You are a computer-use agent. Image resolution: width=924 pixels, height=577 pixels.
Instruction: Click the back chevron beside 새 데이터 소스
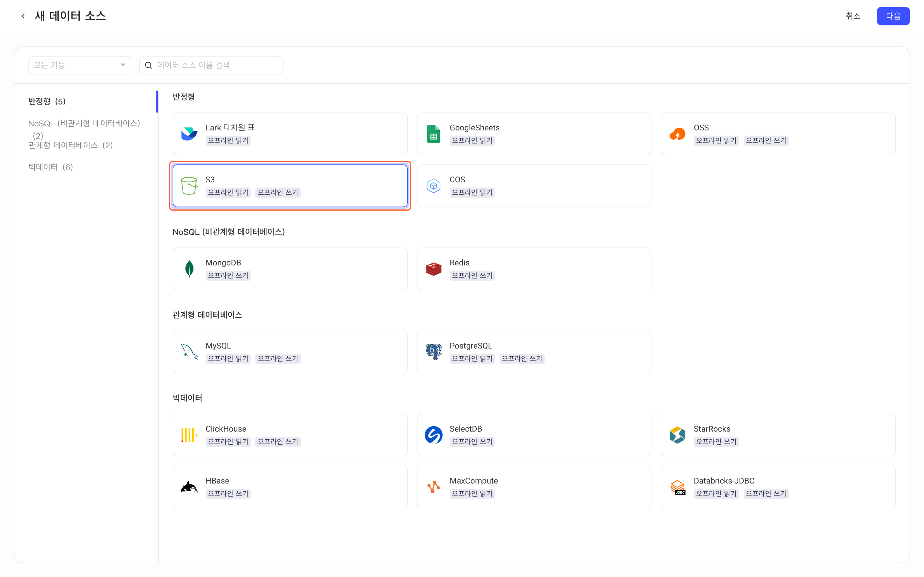(23, 16)
